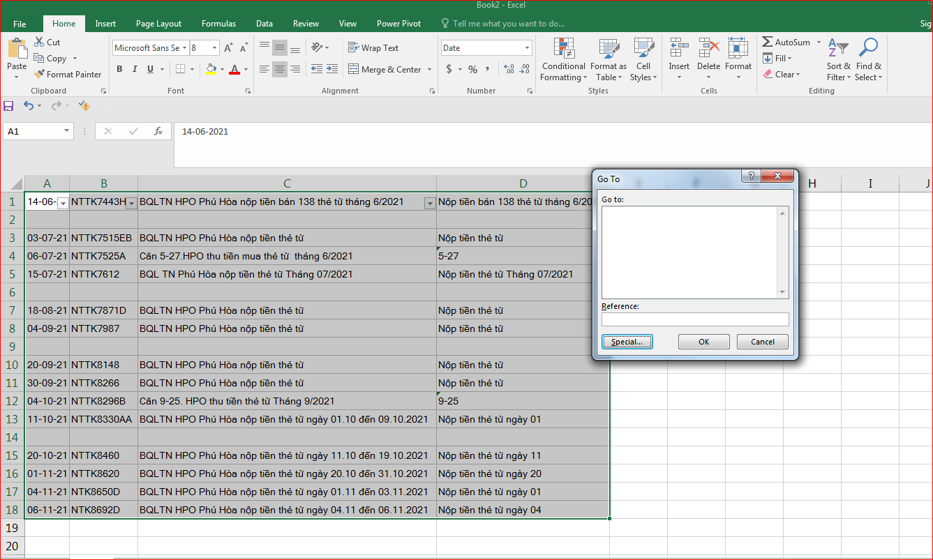Apply Comma Style format
Image resolution: width=933 pixels, height=560 pixels.
(x=488, y=69)
